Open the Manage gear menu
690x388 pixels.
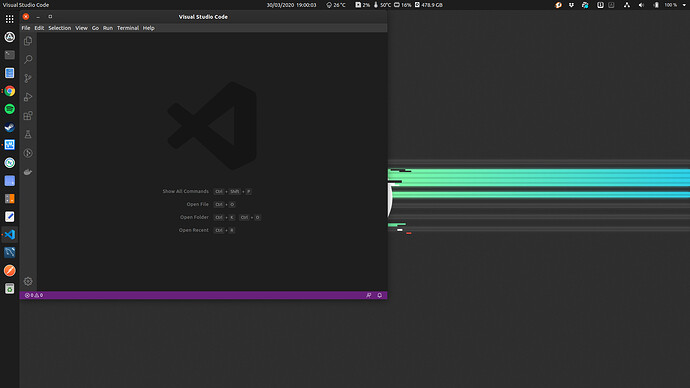click(x=28, y=281)
